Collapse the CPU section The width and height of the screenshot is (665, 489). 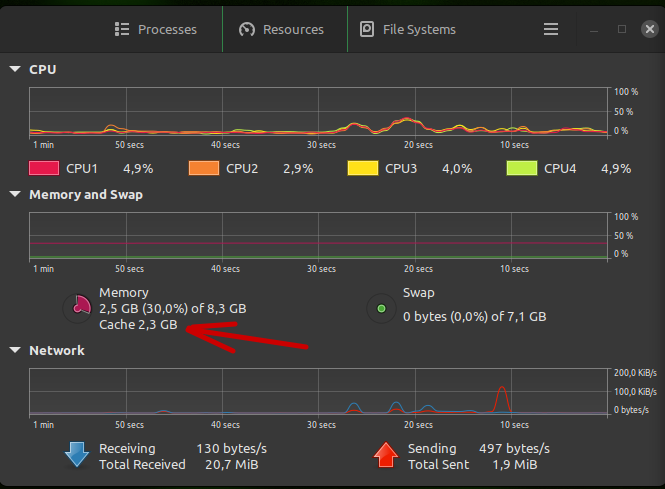pyautogui.click(x=15, y=69)
